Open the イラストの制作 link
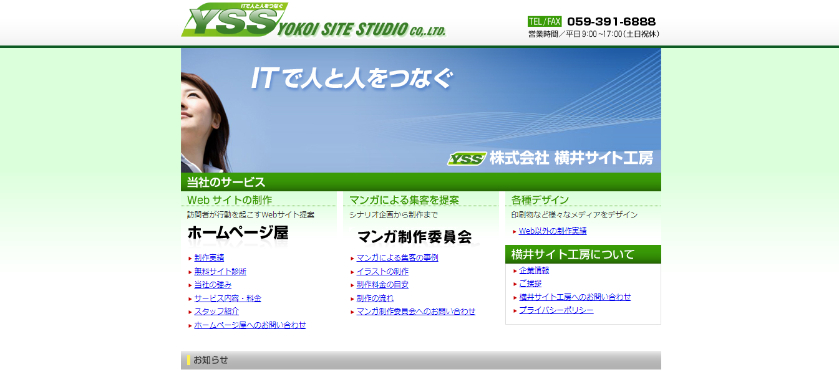This screenshot has height=372, width=839. click(383, 271)
